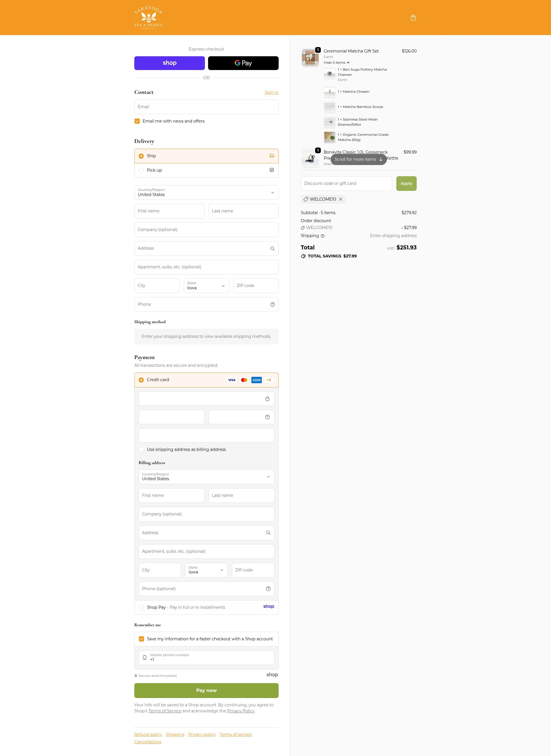Click the Google Pay express checkout button

(243, 63)
